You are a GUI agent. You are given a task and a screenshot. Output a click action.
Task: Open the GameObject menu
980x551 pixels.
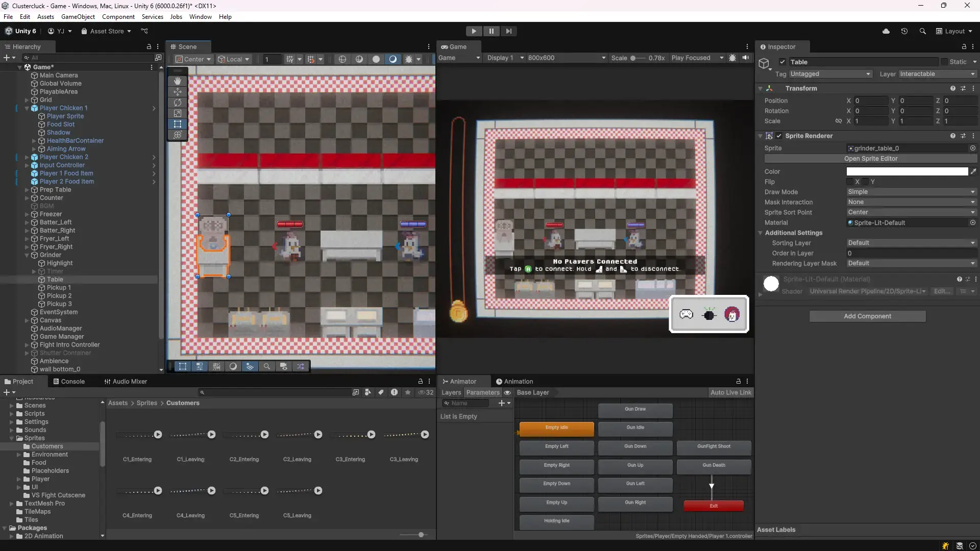pyautogui.click(x=78, y=17)
